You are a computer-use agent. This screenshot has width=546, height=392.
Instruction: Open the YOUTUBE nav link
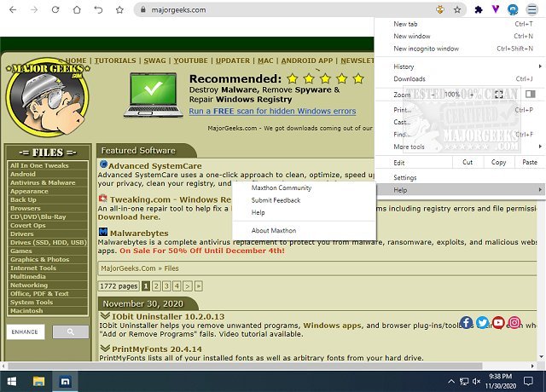pyautogui.click(x=190, y=61)
